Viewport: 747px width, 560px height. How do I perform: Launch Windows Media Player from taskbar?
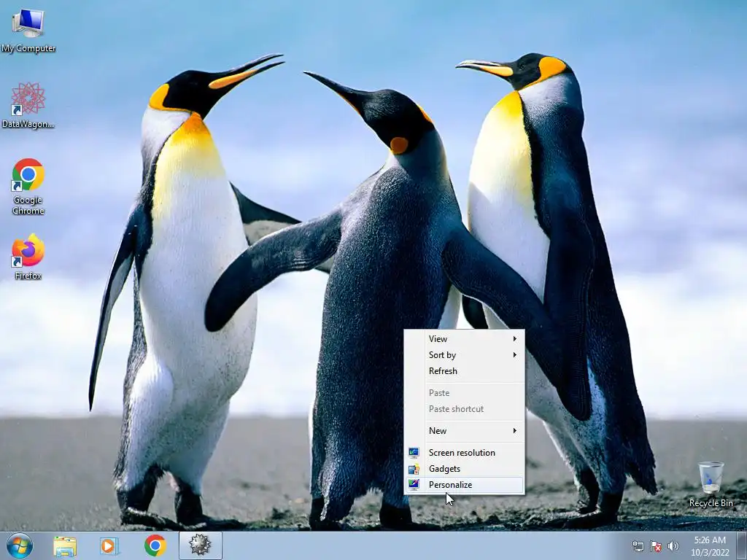pos(109,545)
